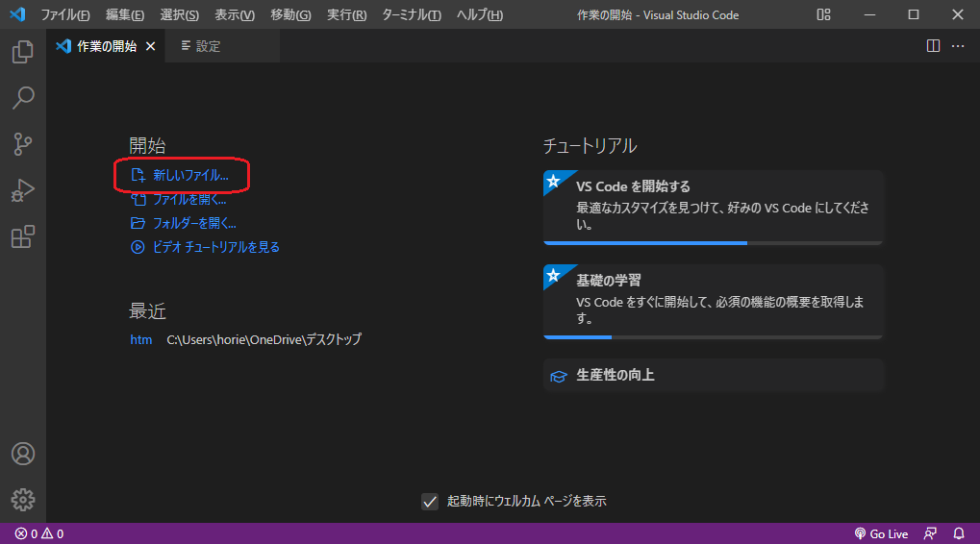980x544 pixels.
Task: Click the path C:\Users\horie\OneDrive\デスクトップ
Action: pyautogui.click(x=264, y=340)
